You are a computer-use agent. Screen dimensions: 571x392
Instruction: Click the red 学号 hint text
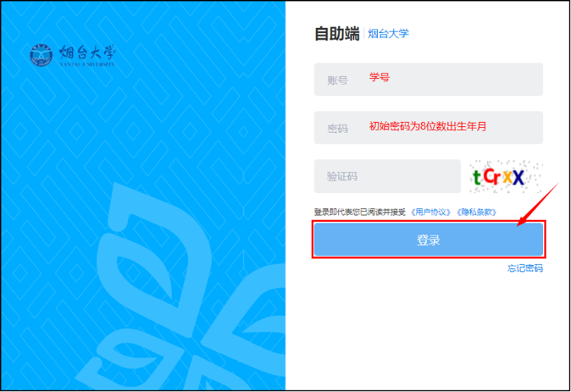(379, 78)
